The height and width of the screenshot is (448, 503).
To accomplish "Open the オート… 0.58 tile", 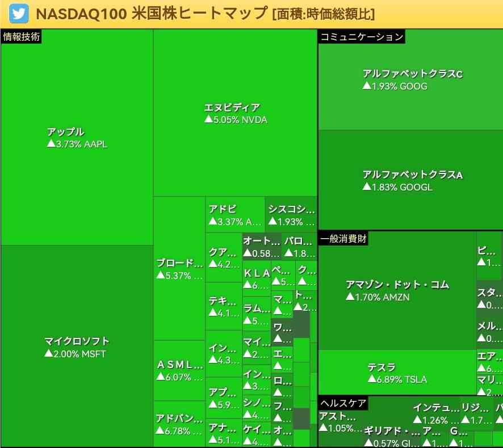I will [262, 247].
